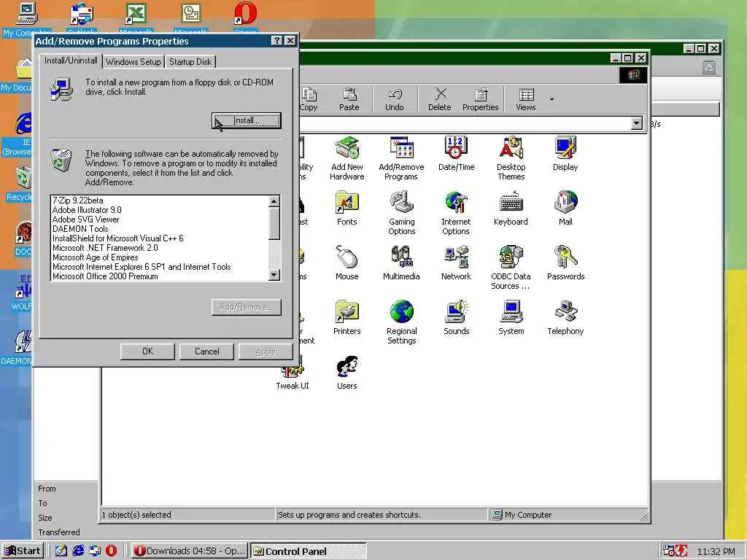The width and height of the screenshot is (747, 560).
Task: Open the Start menu
Action: point(23,551)
